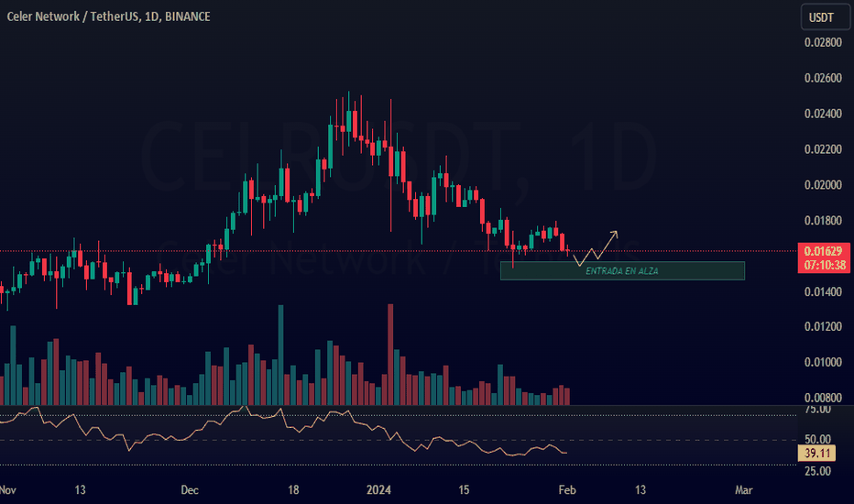Select the 0.02200 price axis label

(x=823, y=149)
